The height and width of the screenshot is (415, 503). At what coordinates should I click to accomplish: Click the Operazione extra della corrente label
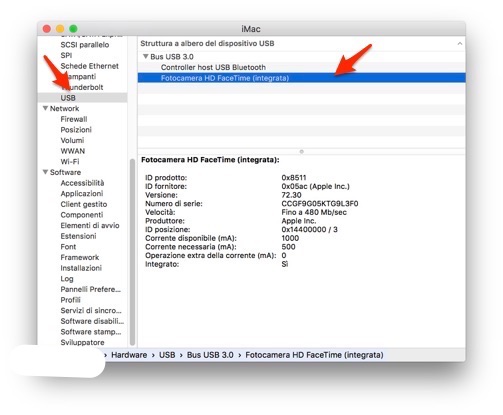tap(211, 256)
